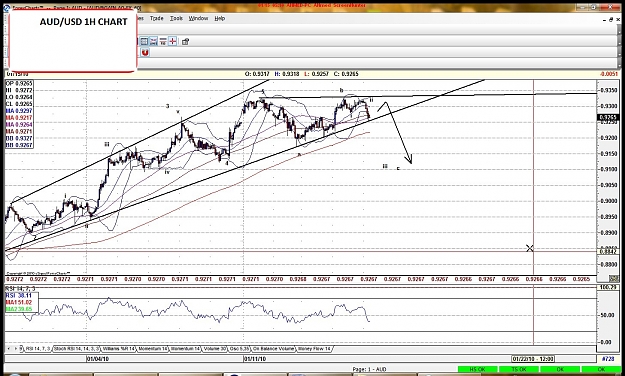Click the #728 bar counter in the status bar
This screenshot has height=376, width=625.
pos(608,359)
